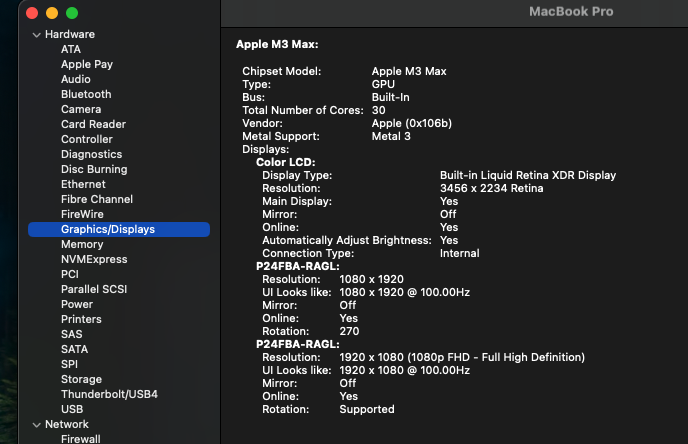
Task: Open Card Reader details
Action: click(93, 124)
